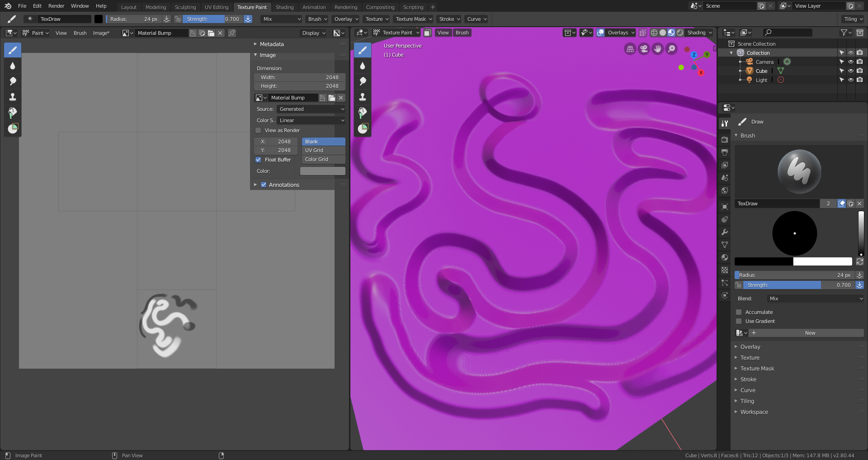Select the Smear tool in the image editor toolbar
The image size is (868, 460).
[13, 81]
